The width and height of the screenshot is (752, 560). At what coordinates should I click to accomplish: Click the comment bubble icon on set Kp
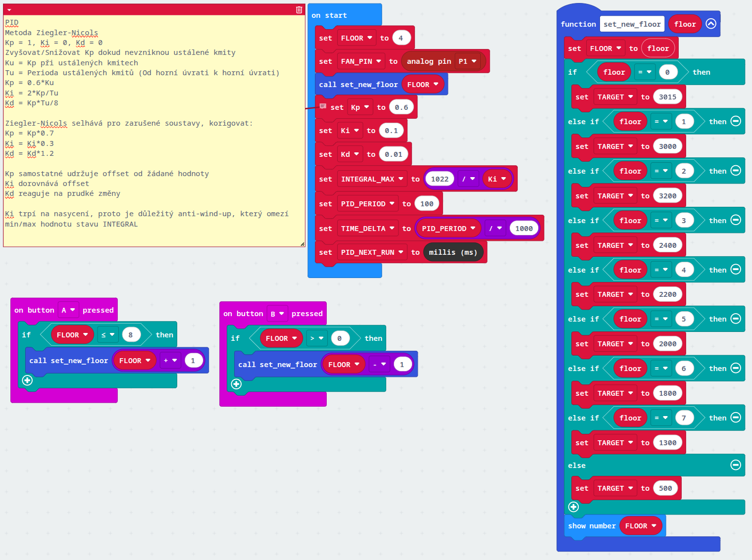[323, 106]
